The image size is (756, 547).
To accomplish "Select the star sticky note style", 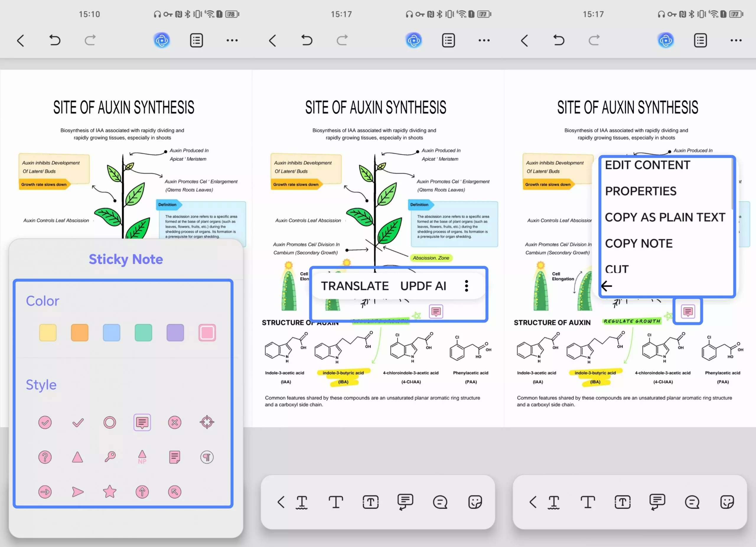I will [x=109, y=492].
